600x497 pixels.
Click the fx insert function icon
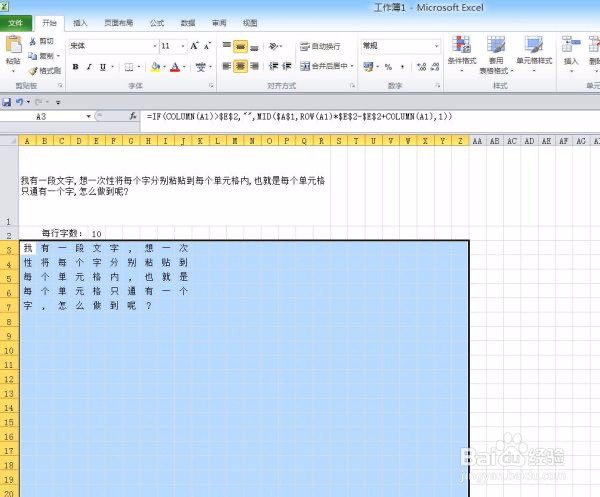[x=133, y=116]
